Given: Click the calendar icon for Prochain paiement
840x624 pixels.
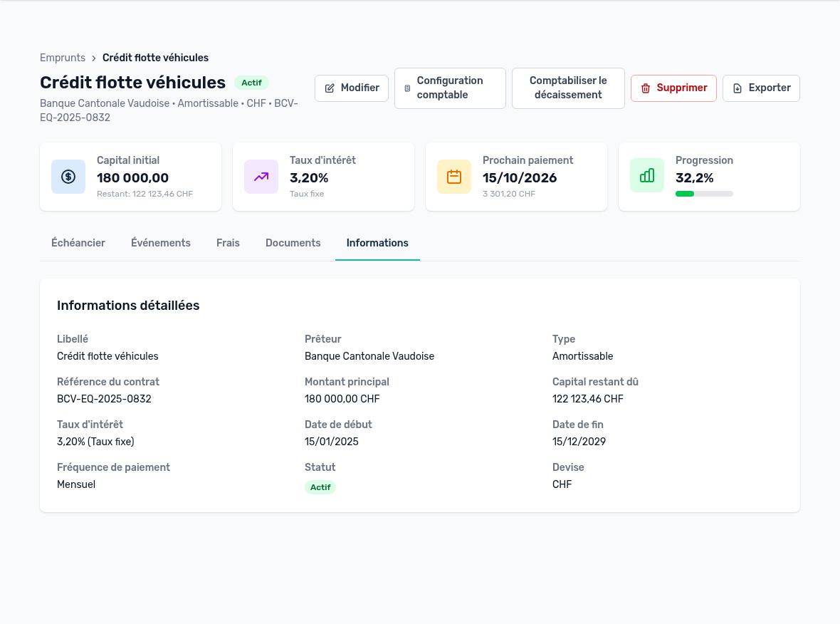Looking at the screenshot, I should click(453, 177).
